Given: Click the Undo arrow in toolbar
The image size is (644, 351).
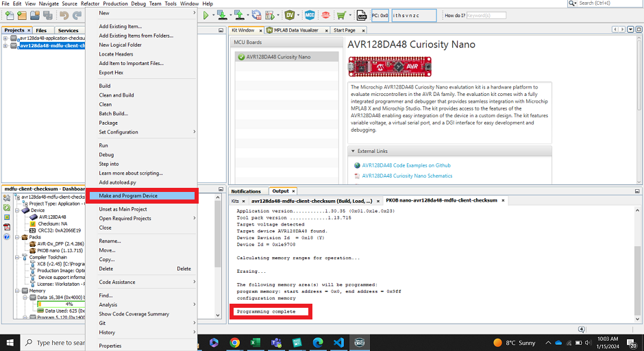Looking at the screenshot, I should (x=64, y=16).
